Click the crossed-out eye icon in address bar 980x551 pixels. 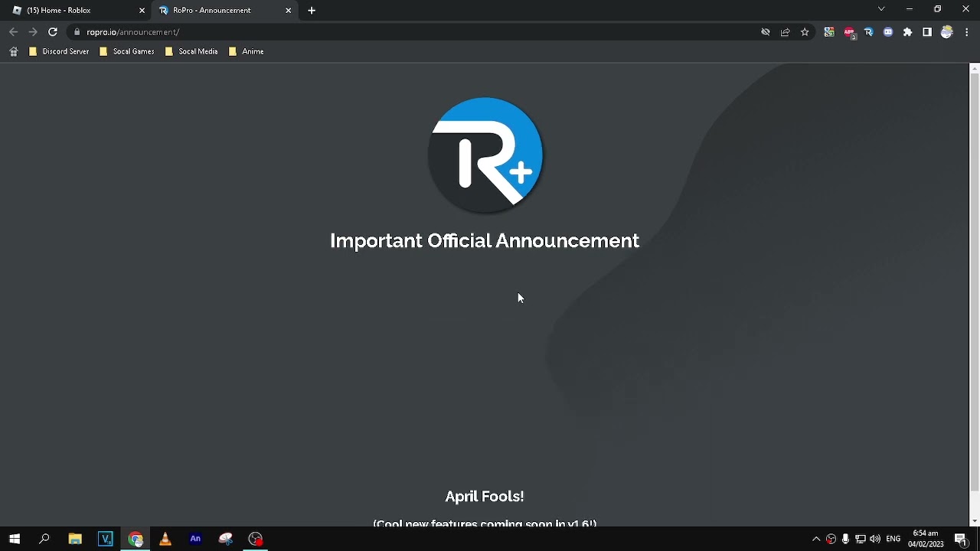[x=765, y=32]
